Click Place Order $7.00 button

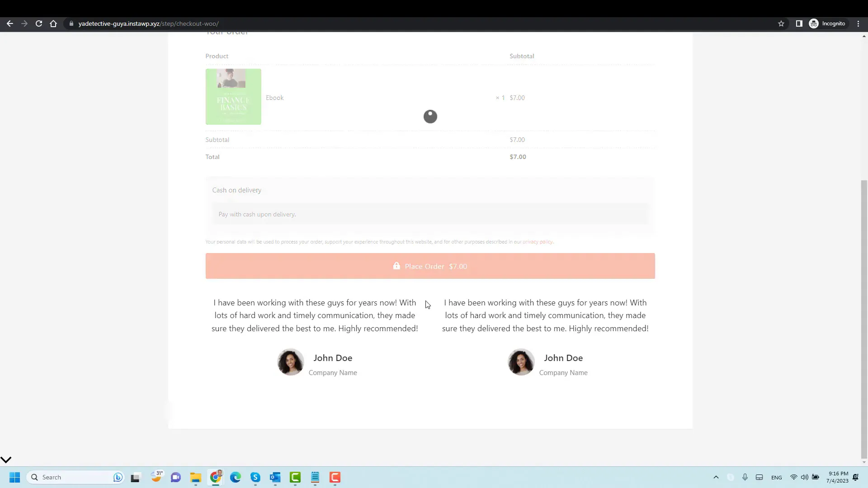430,266
